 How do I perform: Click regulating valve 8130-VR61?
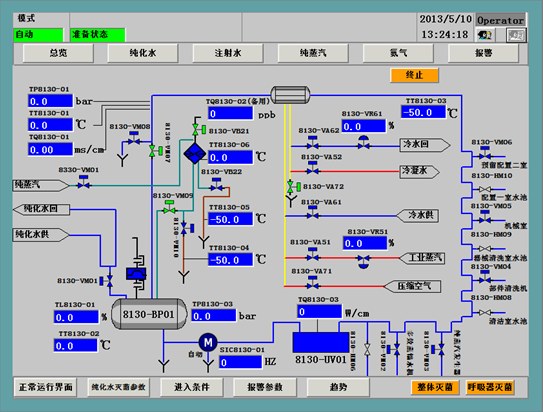(x=363, y=143)
